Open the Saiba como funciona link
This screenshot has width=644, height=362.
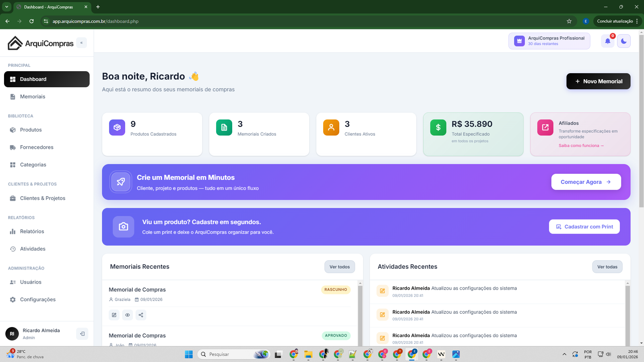click(x=580, y=145)
